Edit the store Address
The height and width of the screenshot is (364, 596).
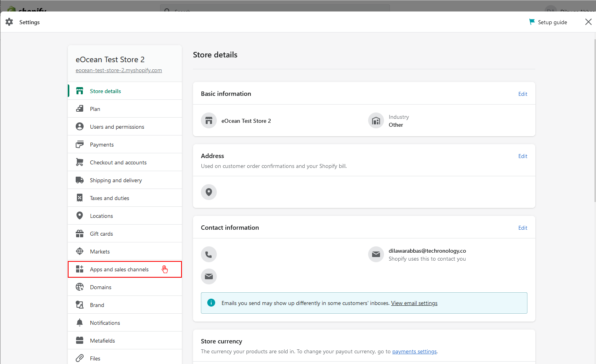coord(523,156)
